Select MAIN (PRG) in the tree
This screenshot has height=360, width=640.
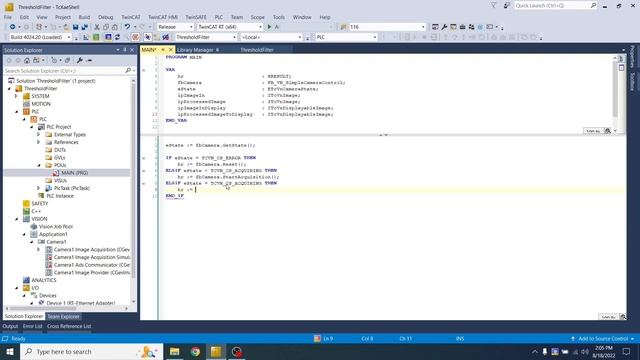(x=74, y=173)
